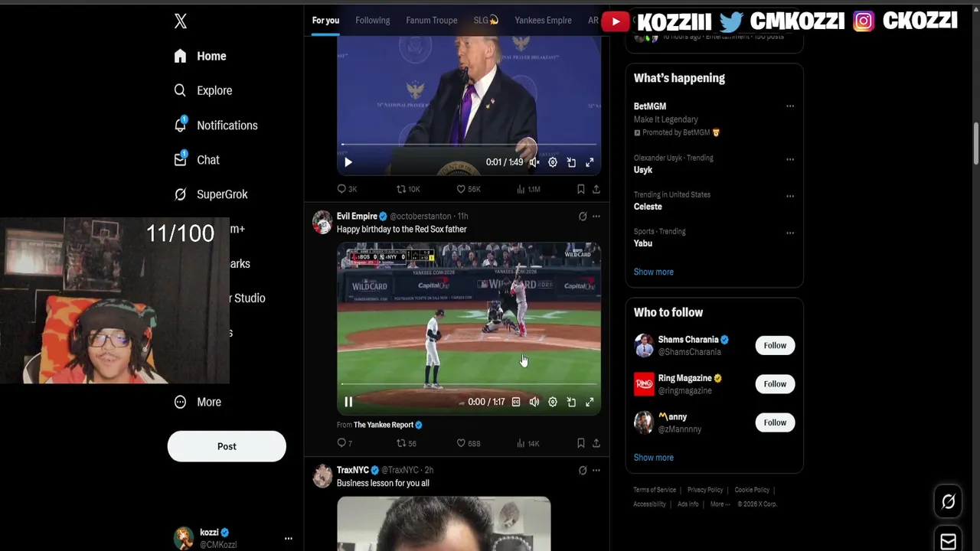Click kozzi profile avatar at bottom
The image size is (980, 551).
pos(184,539)
